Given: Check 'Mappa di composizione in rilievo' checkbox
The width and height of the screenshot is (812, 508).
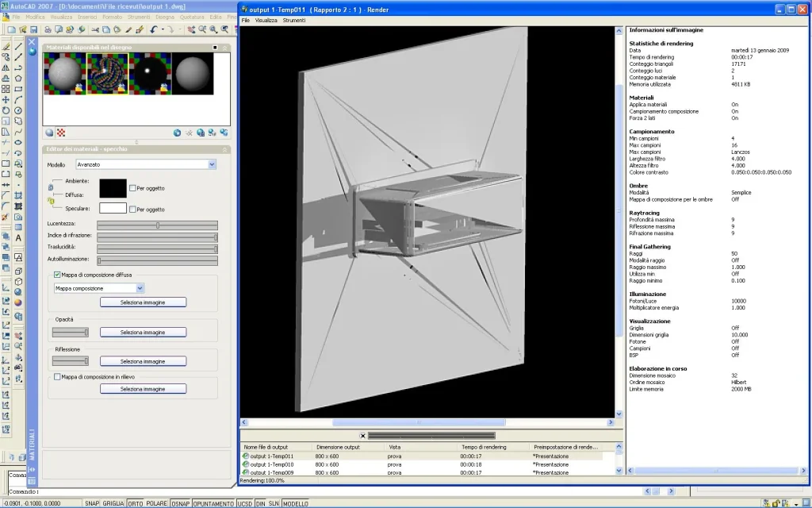Looking at the screenshot, I should point(57,377).
